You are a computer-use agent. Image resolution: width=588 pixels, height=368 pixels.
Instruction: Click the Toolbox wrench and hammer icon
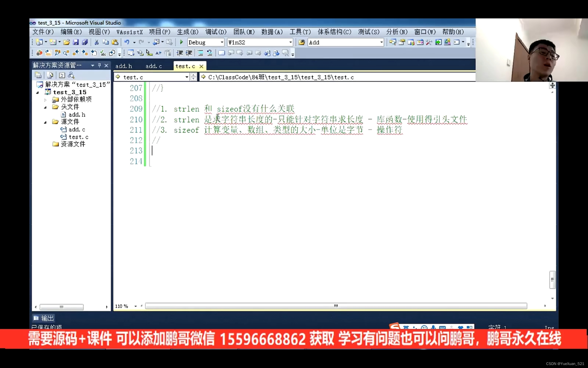point(429,42)
